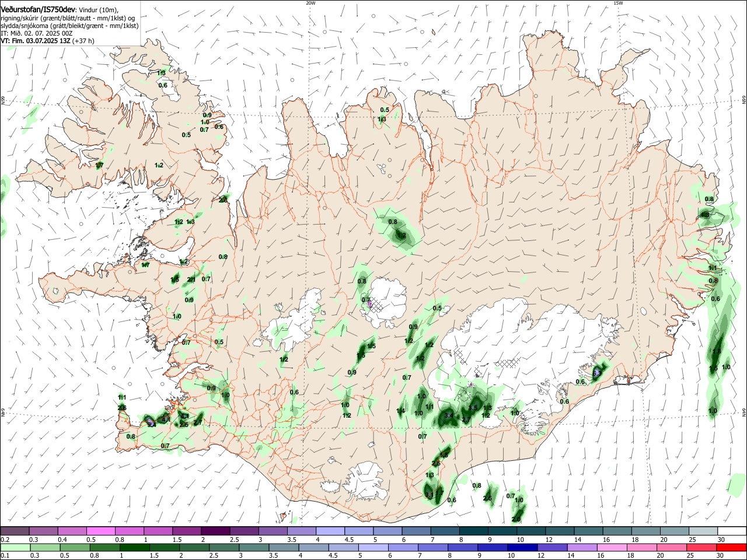Pick the lower legend swatch between 3.5 and 4

click(283, 547)
